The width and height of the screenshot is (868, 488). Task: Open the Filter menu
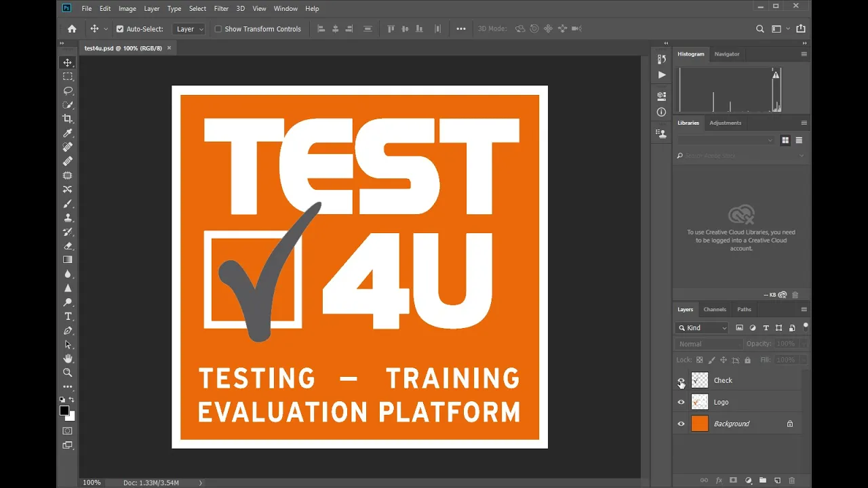[x=221, y=8]
